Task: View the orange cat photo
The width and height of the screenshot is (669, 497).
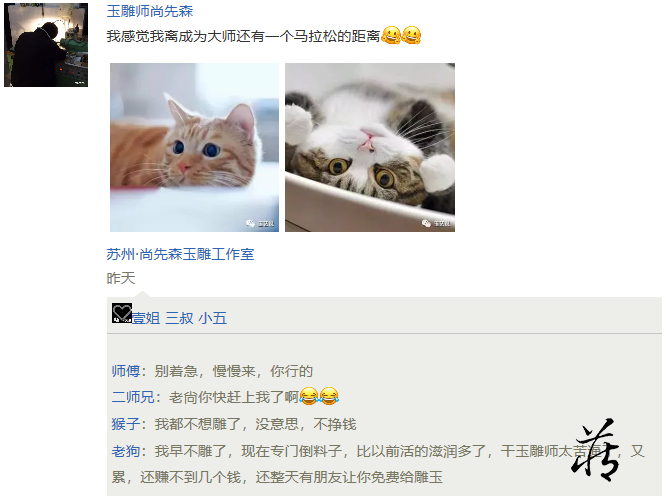Action: tap(195, 148)
